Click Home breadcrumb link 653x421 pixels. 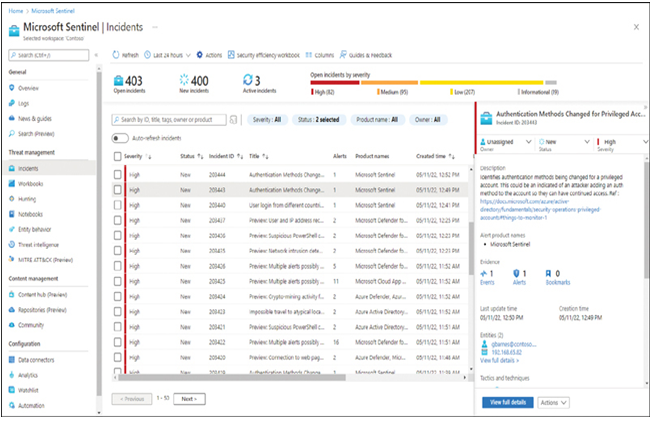[x=16, y=11]
